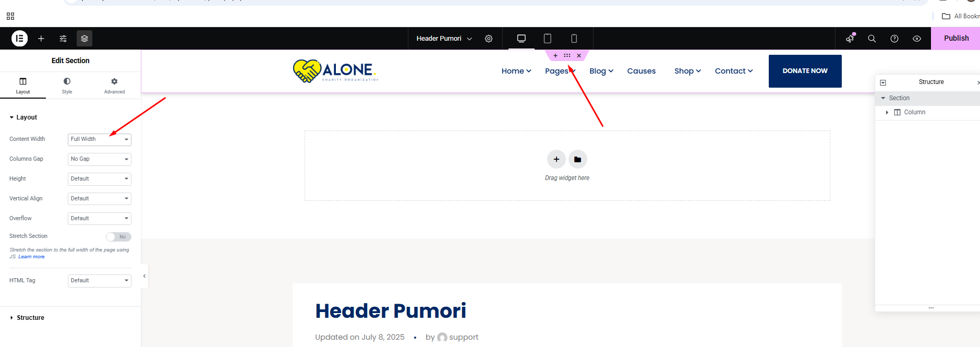Click the Structure panel resize dots handle

tap(931, 308)
